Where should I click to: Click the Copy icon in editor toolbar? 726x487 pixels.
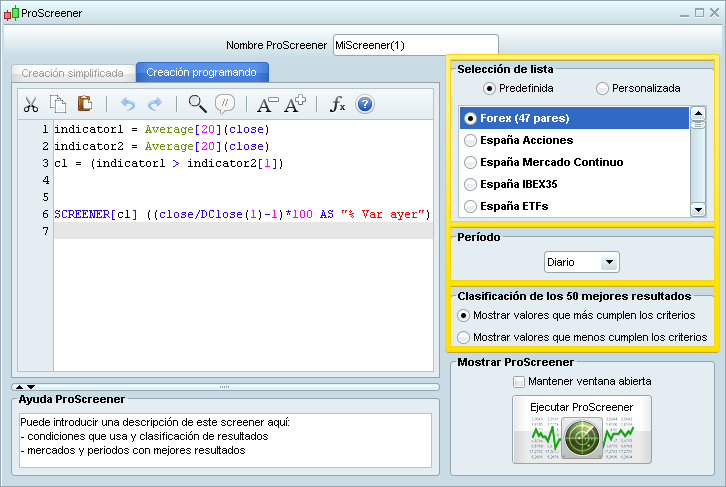(58, 104)
